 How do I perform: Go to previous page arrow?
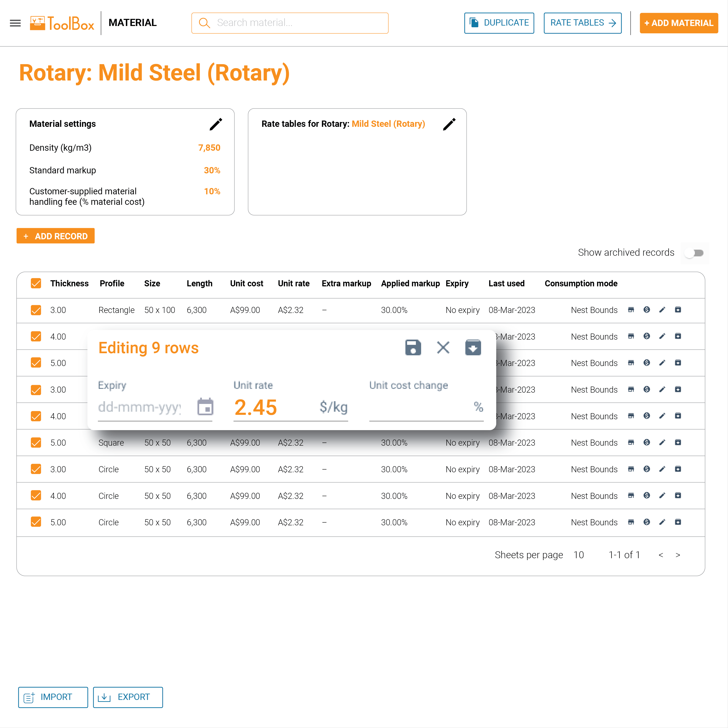(661, 555)
